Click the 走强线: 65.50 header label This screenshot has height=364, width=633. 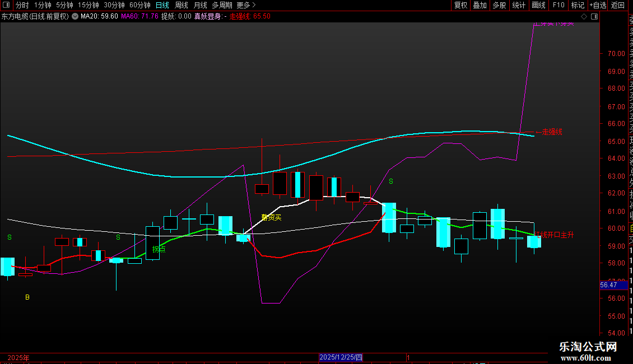click(x=250, y=17)
